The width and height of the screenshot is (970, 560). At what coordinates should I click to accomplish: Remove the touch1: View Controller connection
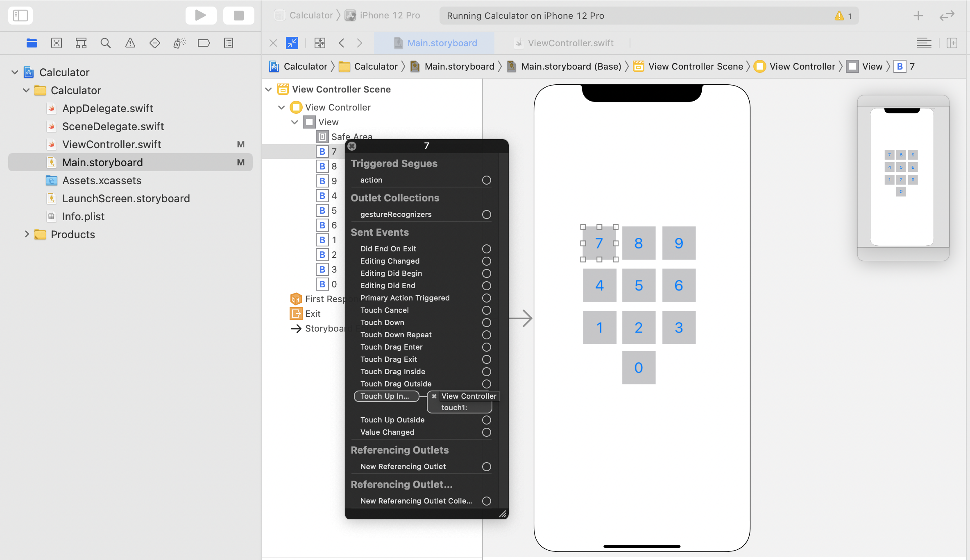pos(434,396)
